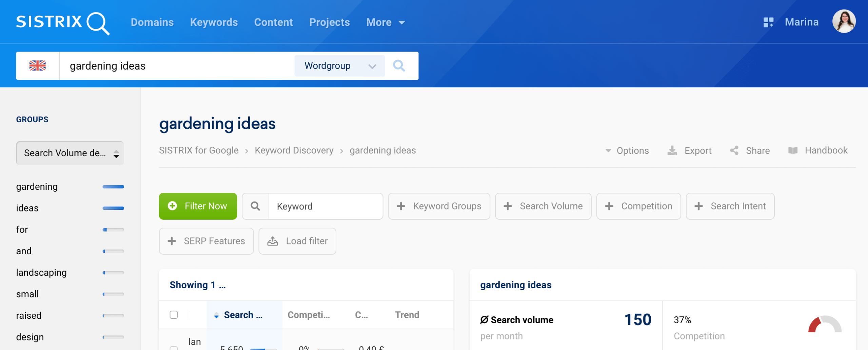Click the Load filter upload icon
The image size is (868, 350).
273,241
